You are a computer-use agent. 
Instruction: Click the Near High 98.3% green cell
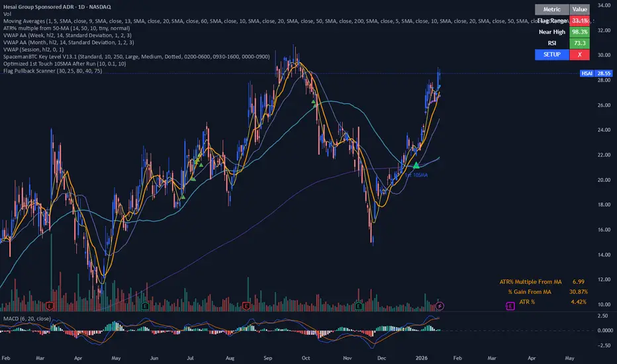(x=579, y=32)
